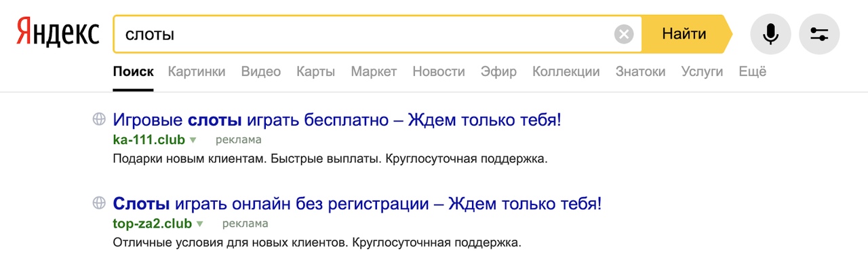Switch to the Картинки tab

tap(197, 71)
